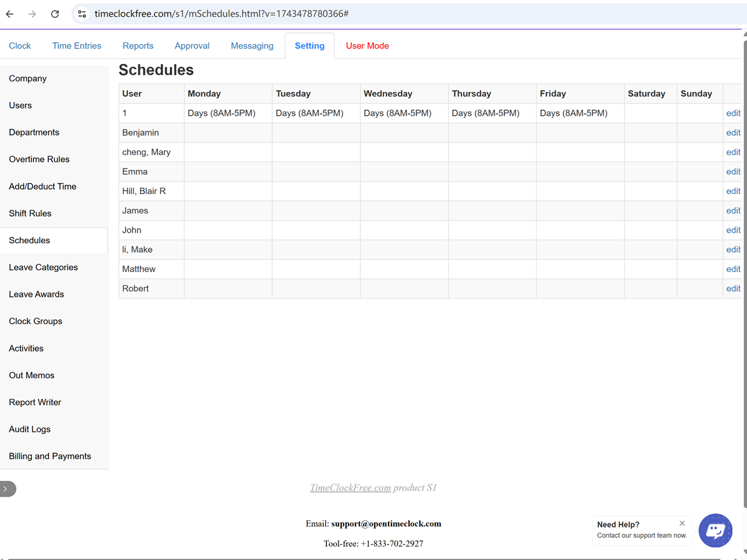Edit the schedule for user 1
This screenshot has width=747, height=560.
click(x=733, y=113)
